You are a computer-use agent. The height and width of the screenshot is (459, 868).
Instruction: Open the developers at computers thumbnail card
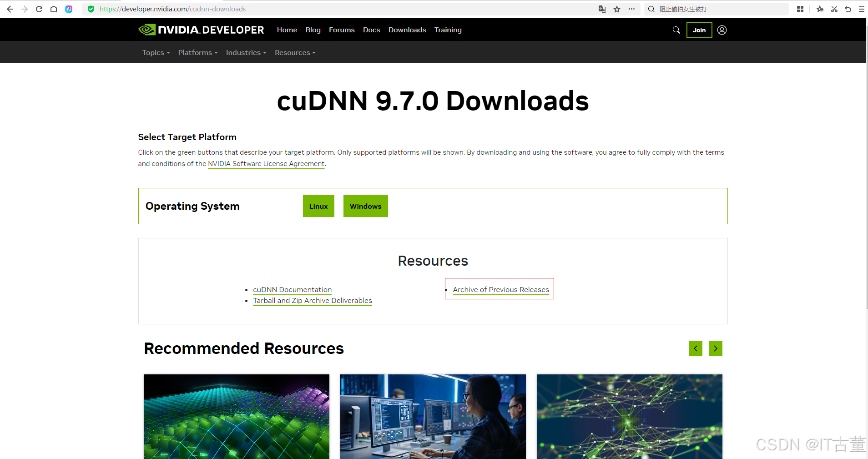point(433,417)
